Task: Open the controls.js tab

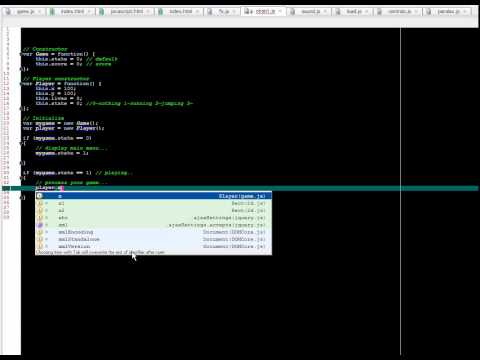Action: (x=399, y=11)
